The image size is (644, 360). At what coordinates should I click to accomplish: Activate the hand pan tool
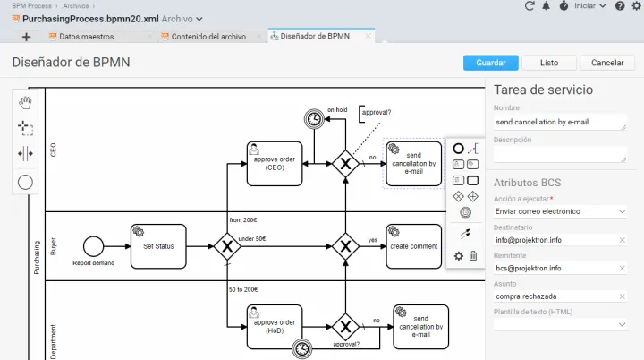(25, 101)
